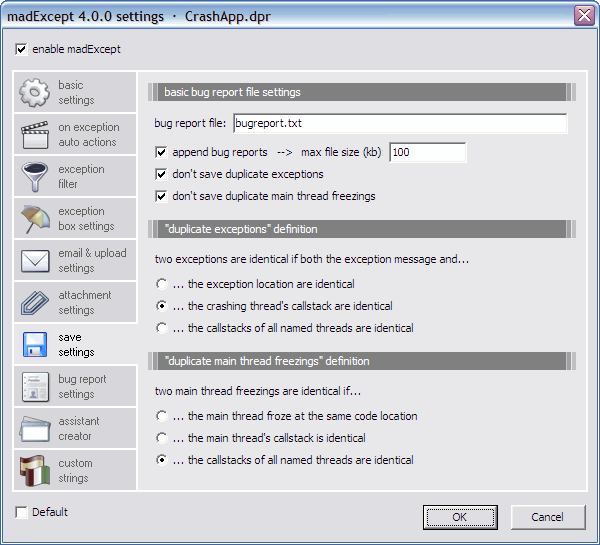
Task: Toggle don't save duplicate main thread freezings
Action: coord(161,196)
